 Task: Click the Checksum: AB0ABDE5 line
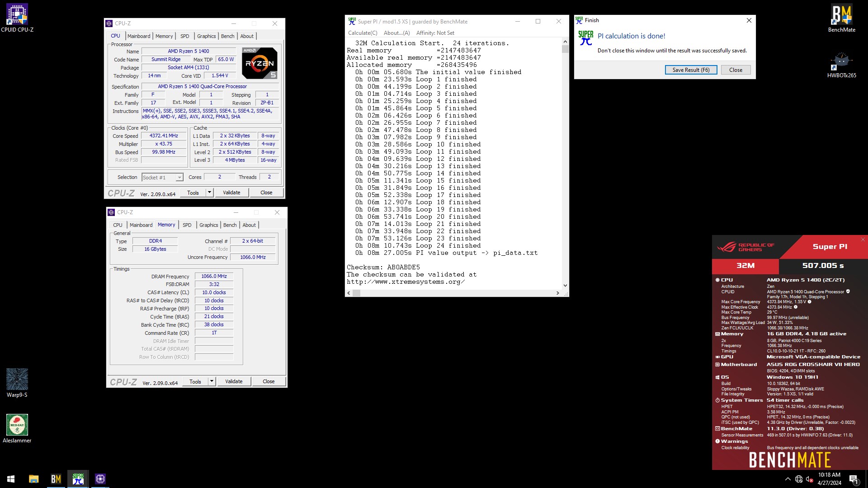tap(383, 267)
